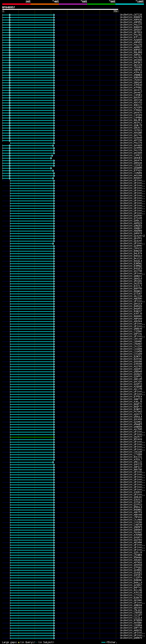Select hit UniRef100_B4HLL9

click(x=131, y=583)
